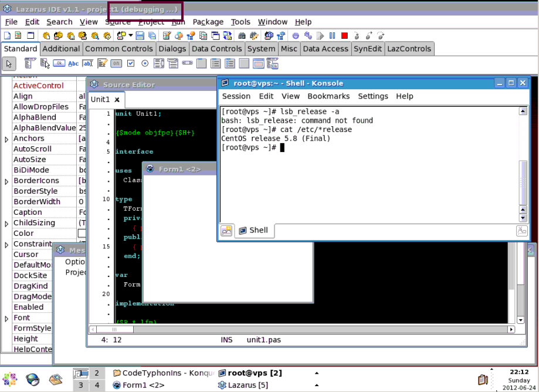Expand Lazarus [5] taskbar group arrow
The height and width of the screenshot is (392, 539).
(x=317, y=385)
